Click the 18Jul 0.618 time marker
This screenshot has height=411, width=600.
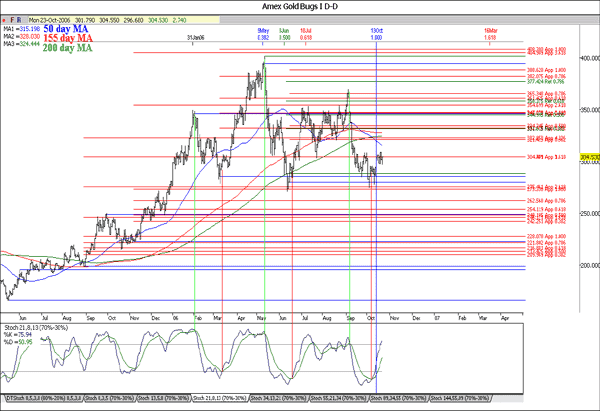click(x=306, y=34)
